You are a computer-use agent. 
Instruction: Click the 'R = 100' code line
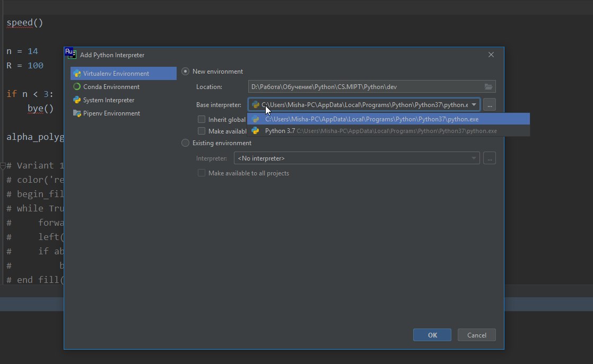click(x=25, y=65)
